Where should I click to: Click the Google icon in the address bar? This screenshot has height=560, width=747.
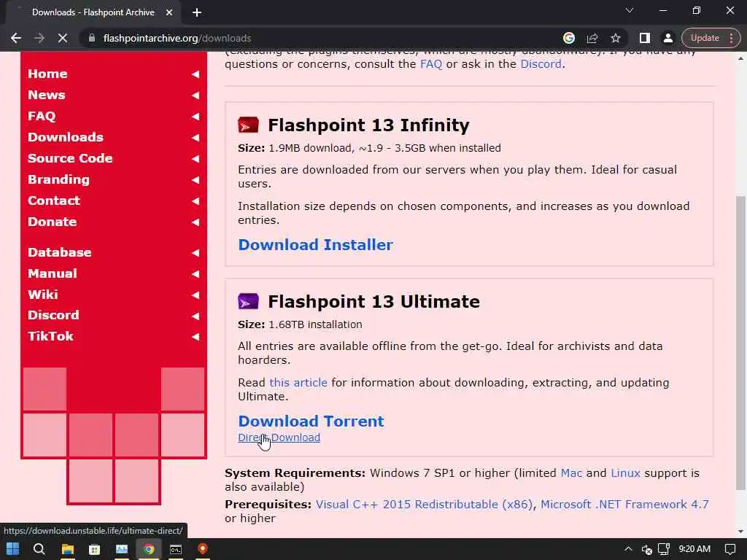pyautogui.click(x=569, y=38)
